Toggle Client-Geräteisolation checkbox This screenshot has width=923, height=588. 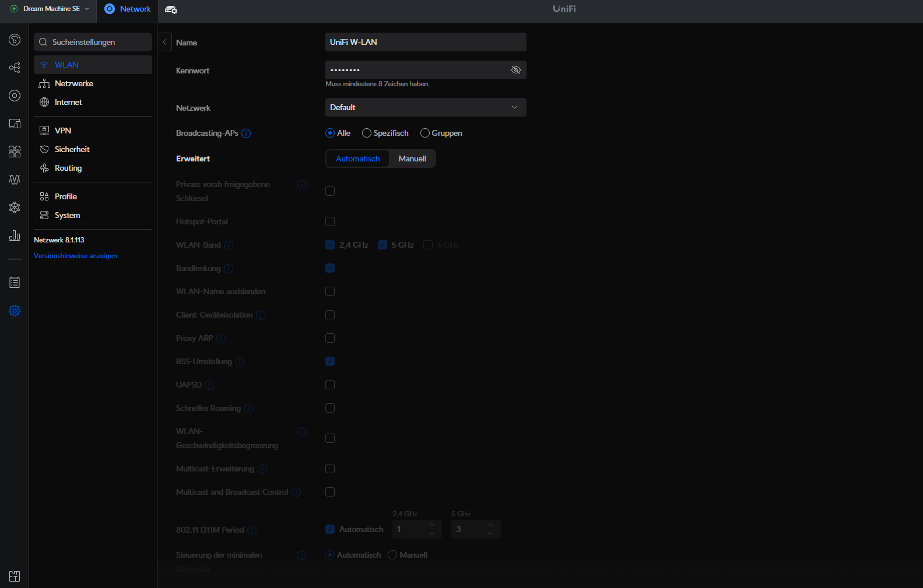point(330,315)
